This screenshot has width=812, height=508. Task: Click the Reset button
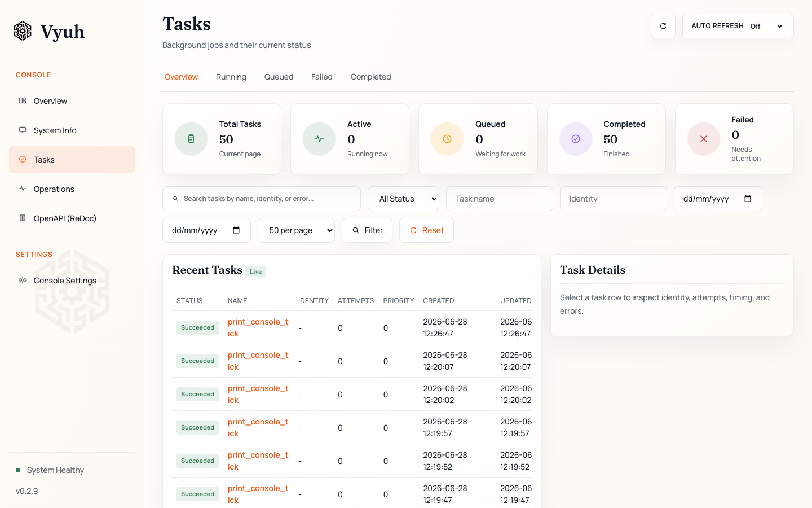pos(426,230)
